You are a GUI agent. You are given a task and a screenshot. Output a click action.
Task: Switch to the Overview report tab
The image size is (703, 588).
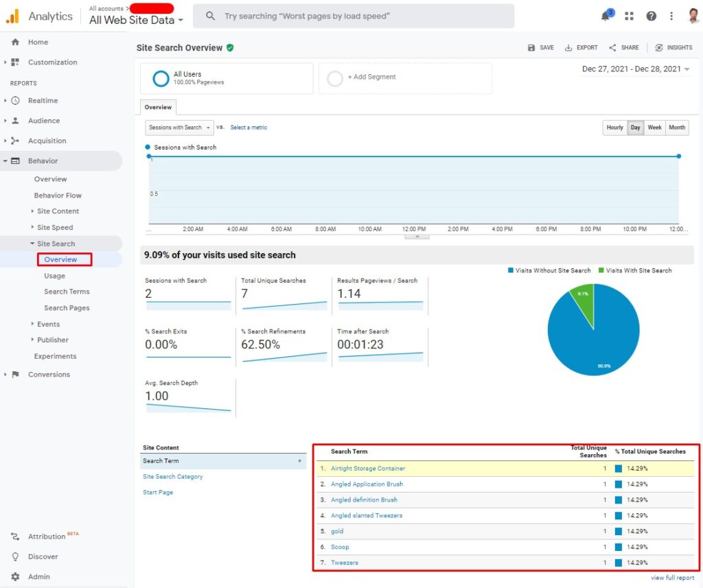158,107
